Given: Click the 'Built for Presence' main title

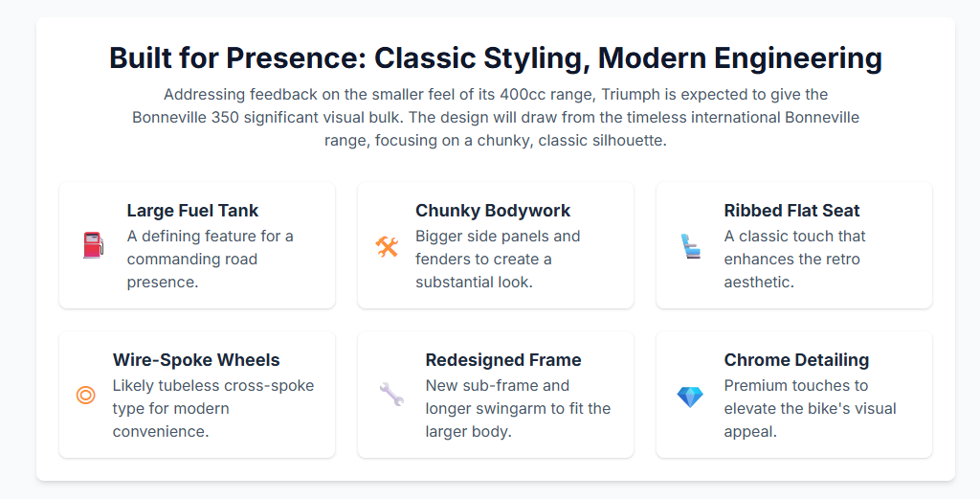Looking at the screenshot, I should [496, 57].
